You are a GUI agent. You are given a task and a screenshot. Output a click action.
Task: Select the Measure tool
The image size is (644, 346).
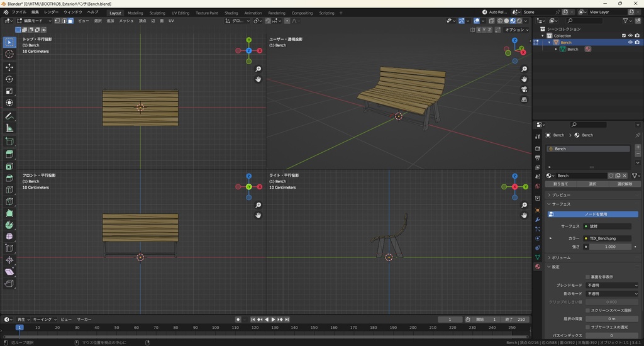(9, 128)
